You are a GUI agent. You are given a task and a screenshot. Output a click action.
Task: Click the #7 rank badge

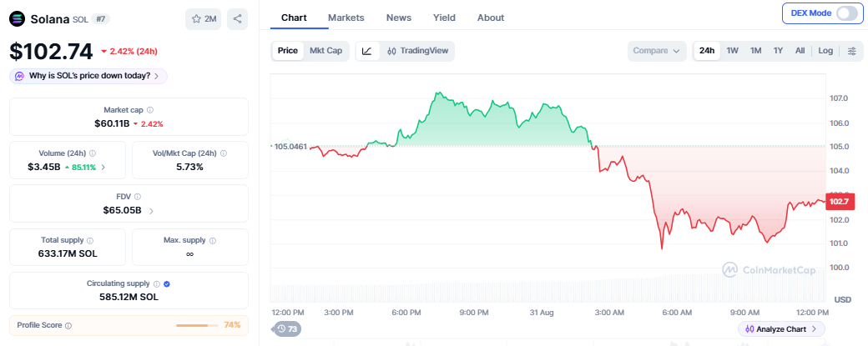tap(101, 19)
